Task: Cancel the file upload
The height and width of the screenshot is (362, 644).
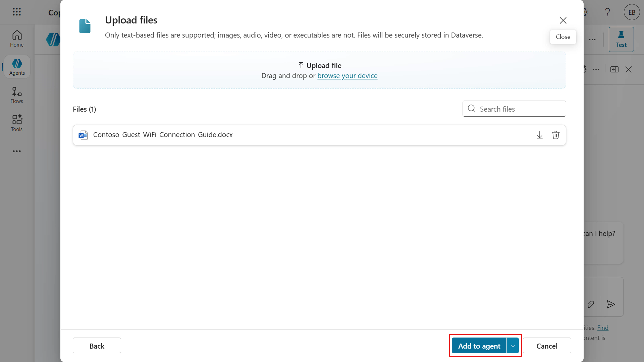Action: pos(547,346)
